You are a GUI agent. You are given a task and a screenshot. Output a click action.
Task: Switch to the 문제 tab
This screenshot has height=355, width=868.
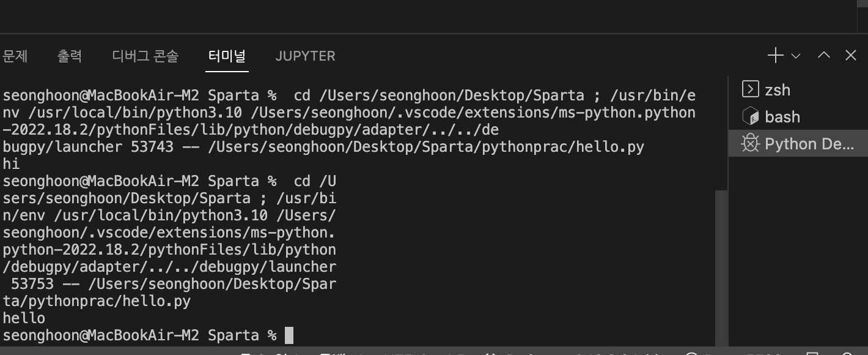point(15,56)
